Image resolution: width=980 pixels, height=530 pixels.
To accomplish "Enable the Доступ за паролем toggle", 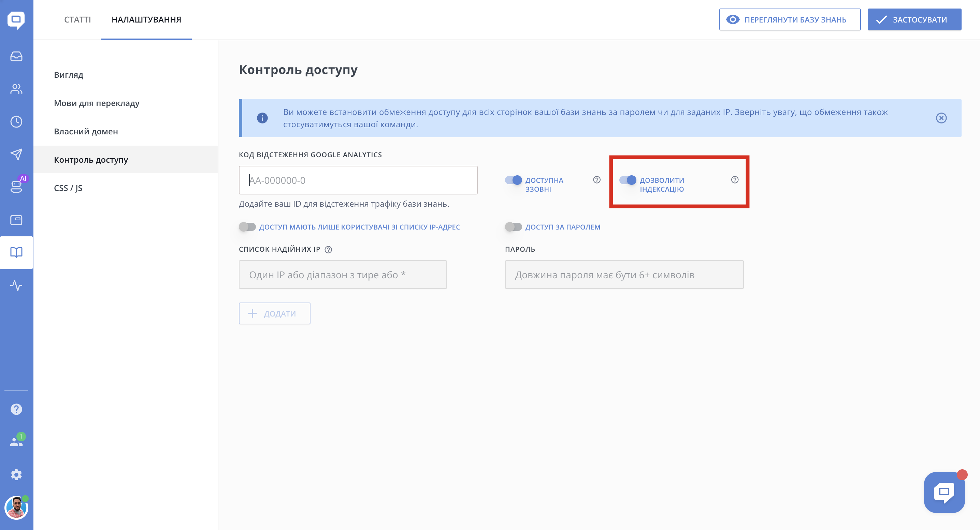I will pos(513,227).
